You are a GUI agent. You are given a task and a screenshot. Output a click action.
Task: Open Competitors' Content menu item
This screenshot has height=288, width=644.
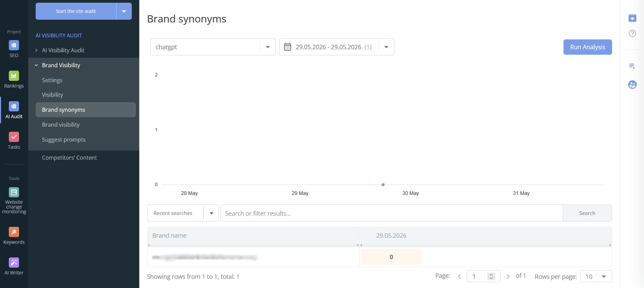pos(69,158)
